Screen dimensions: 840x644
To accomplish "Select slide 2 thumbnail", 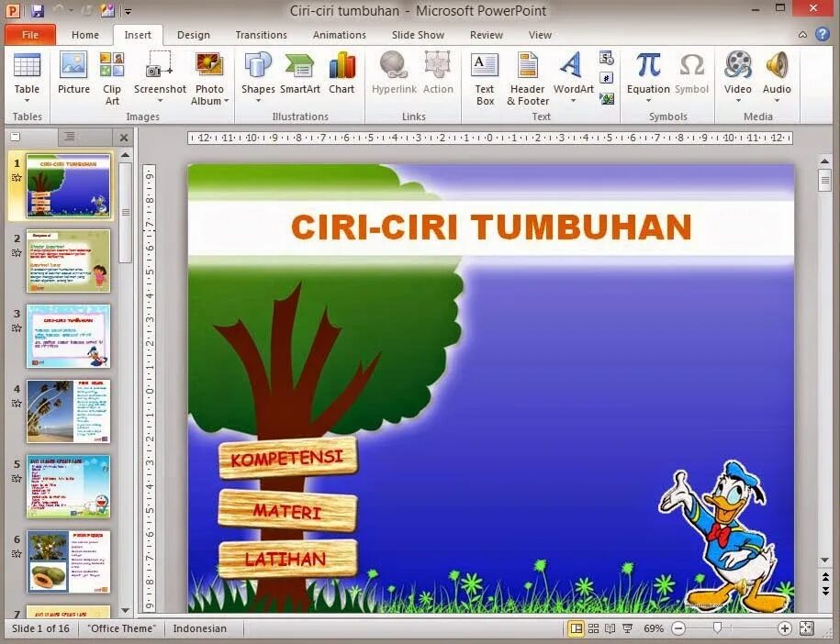I will (68, 261).
